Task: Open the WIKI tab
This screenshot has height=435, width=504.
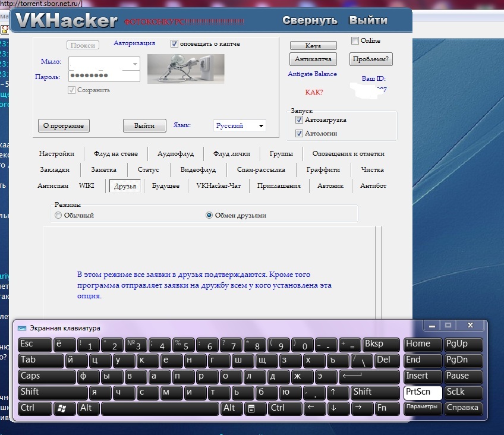Action: 86,185
